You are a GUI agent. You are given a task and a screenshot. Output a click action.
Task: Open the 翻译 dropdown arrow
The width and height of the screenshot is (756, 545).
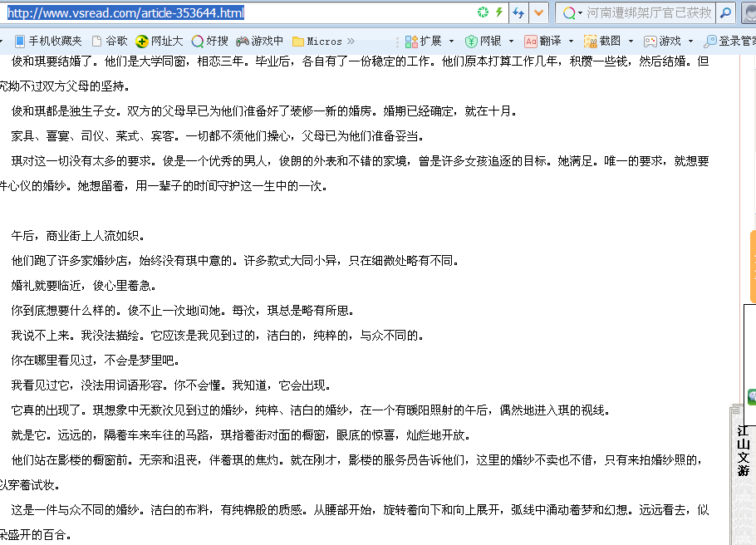pos(571,42)
